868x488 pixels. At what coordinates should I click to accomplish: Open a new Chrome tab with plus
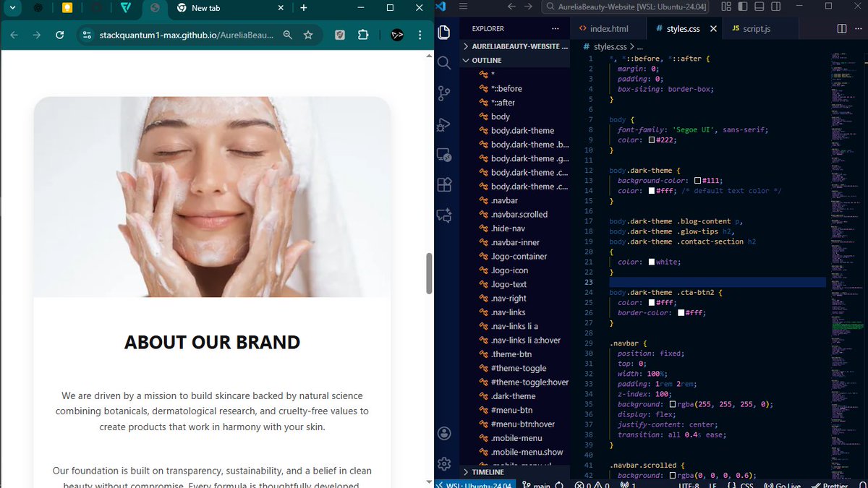303,8
